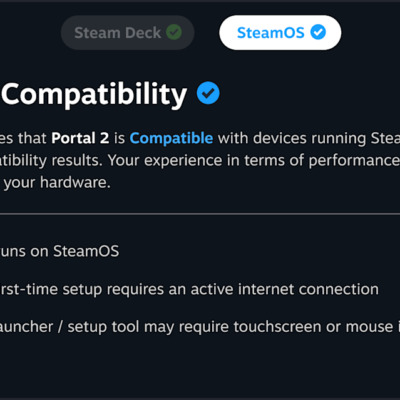Click the word 'performance' in description
This screenshot has width=400, height=400.
click(x=354, y=161)
